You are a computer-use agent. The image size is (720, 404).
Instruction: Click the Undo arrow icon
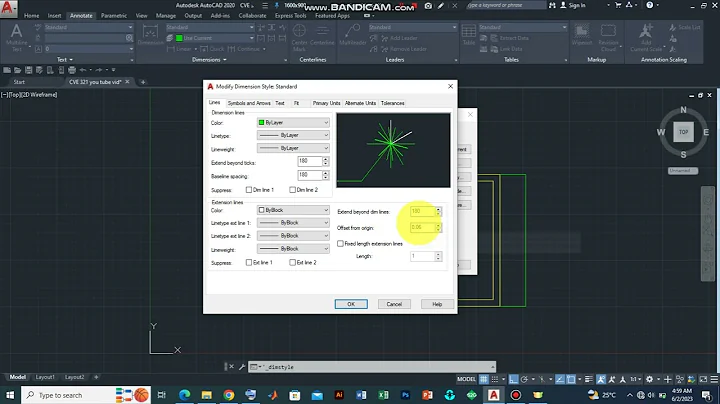[x=83, y=70]
